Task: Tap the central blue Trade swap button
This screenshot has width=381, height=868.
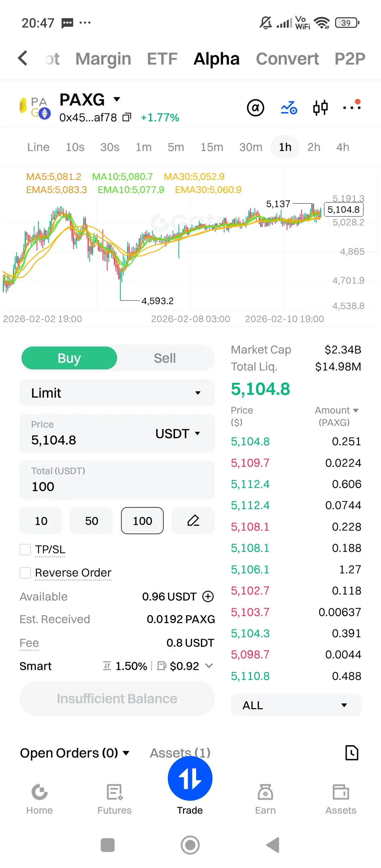Action: click(x=190, y=778)
